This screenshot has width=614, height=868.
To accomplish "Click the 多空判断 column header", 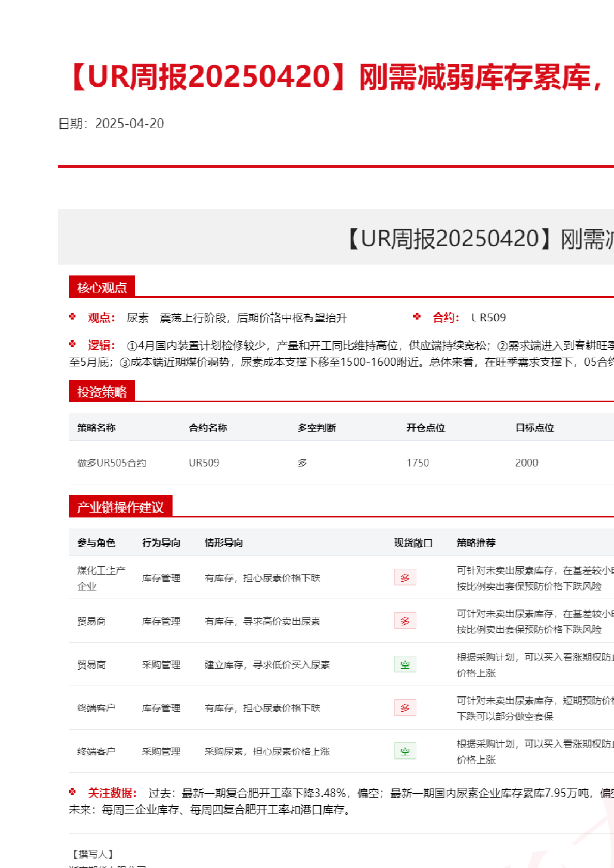I will [x=316, y=428].
